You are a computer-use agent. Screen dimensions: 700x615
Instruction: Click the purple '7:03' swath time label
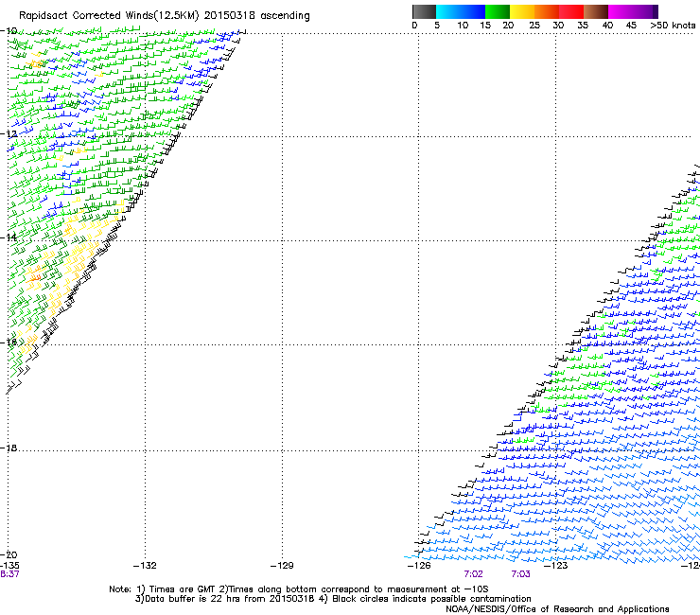tap(520, 574)
